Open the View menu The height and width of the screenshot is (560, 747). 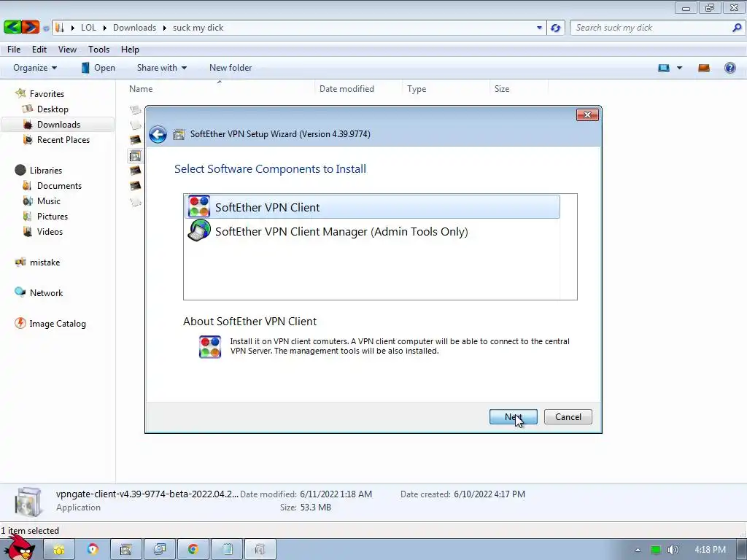[67, 50]
